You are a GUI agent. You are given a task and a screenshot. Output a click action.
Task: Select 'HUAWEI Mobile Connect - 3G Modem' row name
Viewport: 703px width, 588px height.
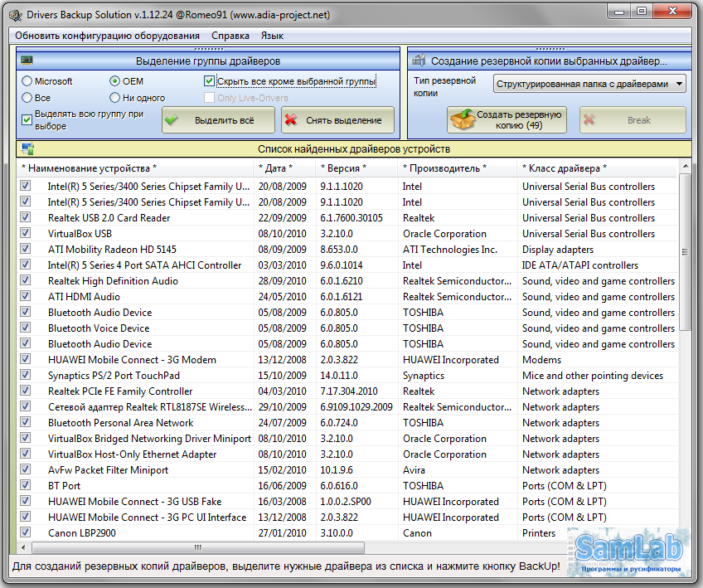(132, 359)
